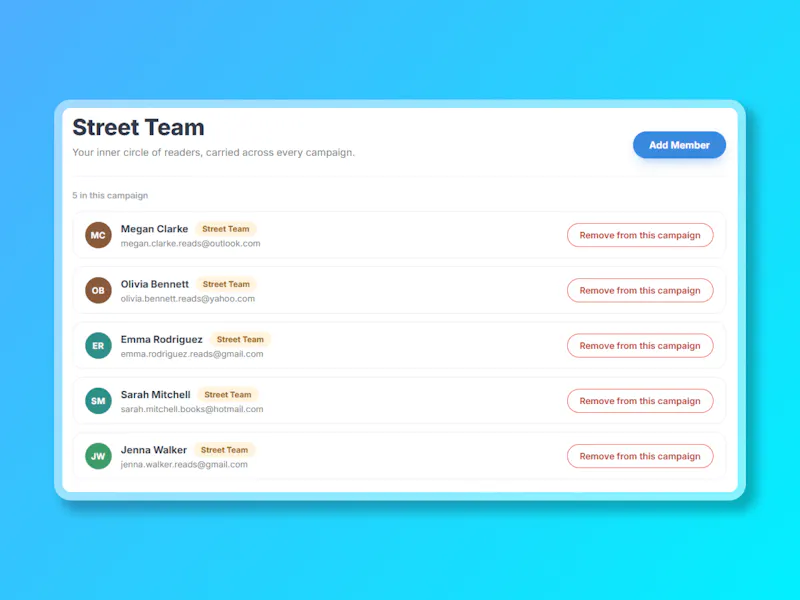Viewport: 800px width, 600px height.
Task: Click emma.rodriguez.reads@gmail.com email
Action: [192, 354]
